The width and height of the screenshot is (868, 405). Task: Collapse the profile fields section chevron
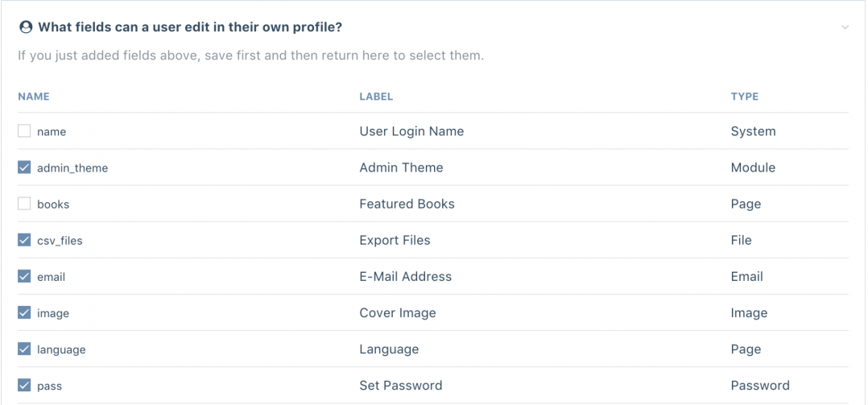pos(845,27)
